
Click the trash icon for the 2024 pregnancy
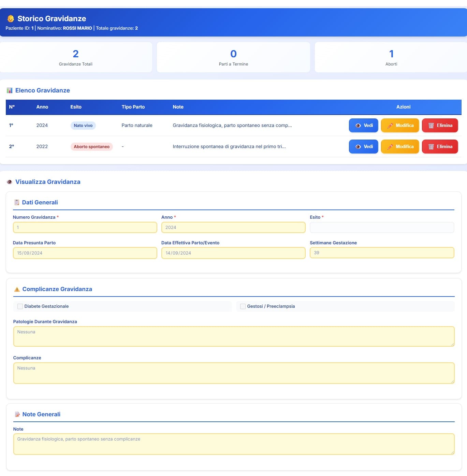click(431, 126)
